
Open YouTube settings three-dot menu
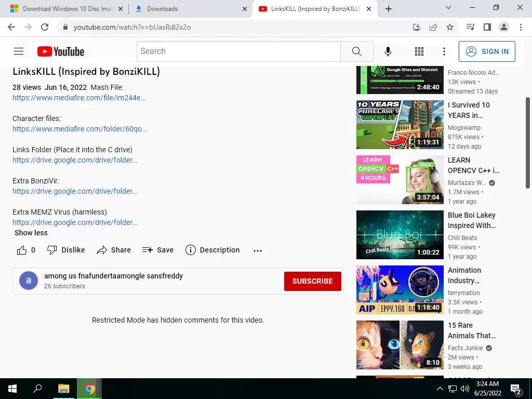[x=444, y=51]
